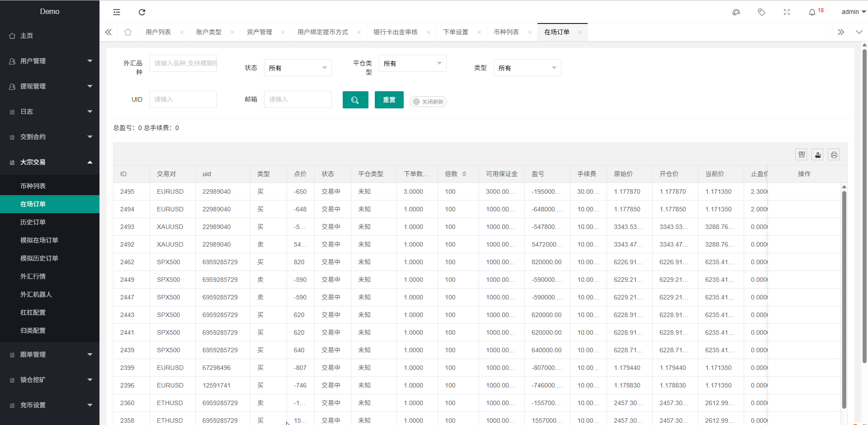This screenshot has height=425, width=868.
Task: Click the 重置 reset button
Action: (x=389, y=100)
